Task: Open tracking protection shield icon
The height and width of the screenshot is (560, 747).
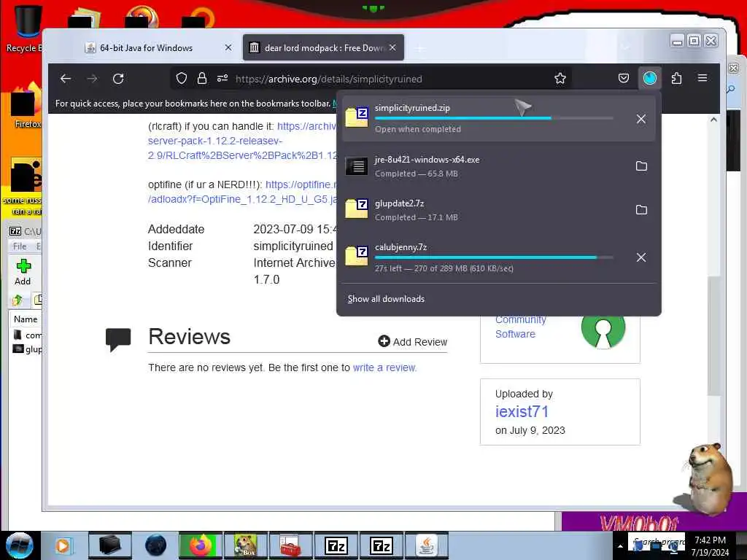Action: [x=182, y=79]
